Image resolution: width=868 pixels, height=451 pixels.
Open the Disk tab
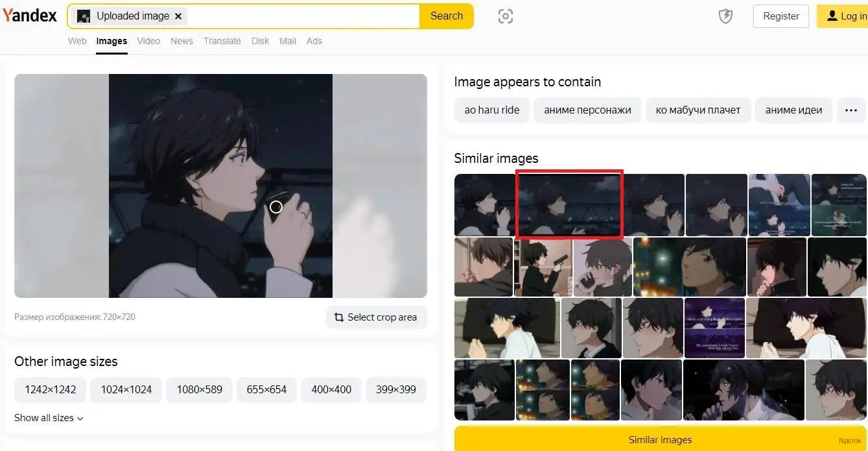point(260,41)
